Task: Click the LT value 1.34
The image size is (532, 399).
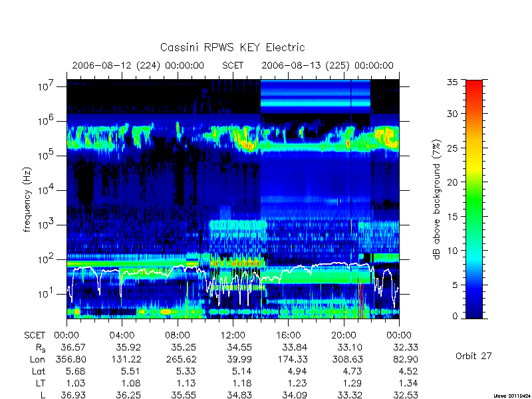Action: click(x=408, y=383)
